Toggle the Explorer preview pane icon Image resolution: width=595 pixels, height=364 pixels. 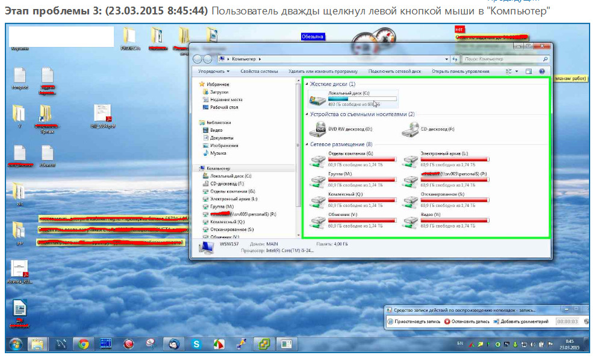pos(529,71)
